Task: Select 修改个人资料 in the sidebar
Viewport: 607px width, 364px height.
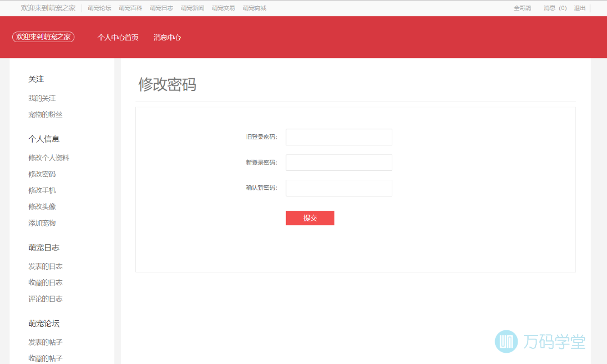Action: pos(49,158)
